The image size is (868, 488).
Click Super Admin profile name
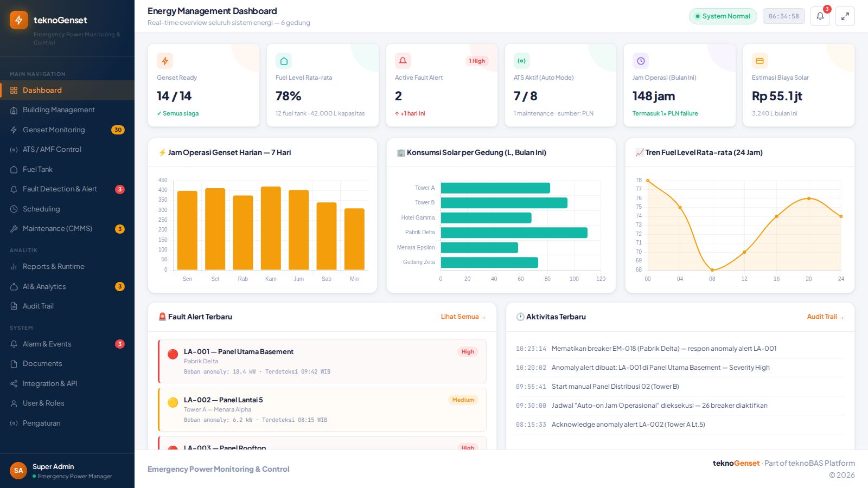point(53,467)
